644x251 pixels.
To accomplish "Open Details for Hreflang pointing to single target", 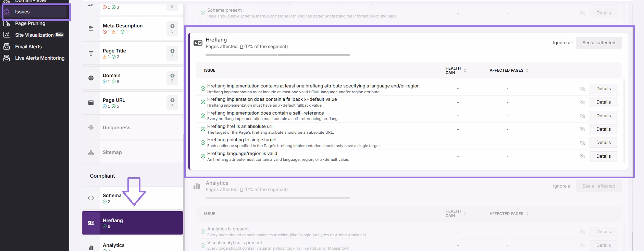I will click(x=603, y=143).
